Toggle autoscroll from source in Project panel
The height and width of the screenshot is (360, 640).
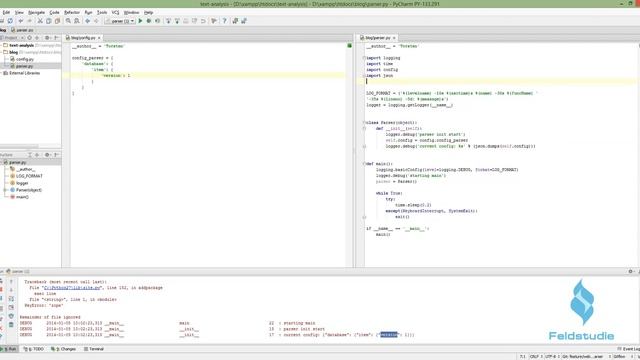[29, 38]
